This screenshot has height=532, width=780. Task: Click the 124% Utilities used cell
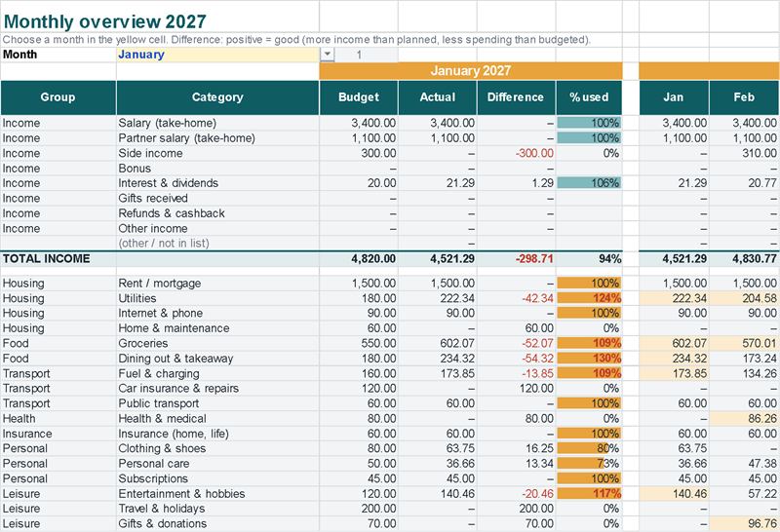coord(589,298)
